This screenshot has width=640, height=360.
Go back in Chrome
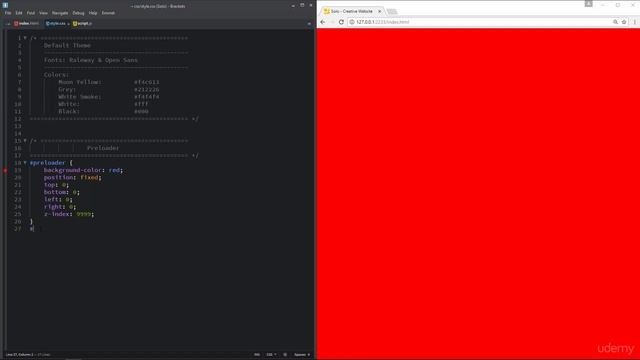coord(323,22)
